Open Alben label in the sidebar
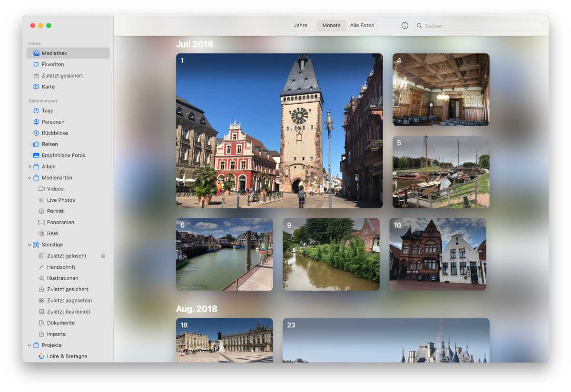Image resolution: width=571 pixels, height=392 pixels. [x=49, y=167]
